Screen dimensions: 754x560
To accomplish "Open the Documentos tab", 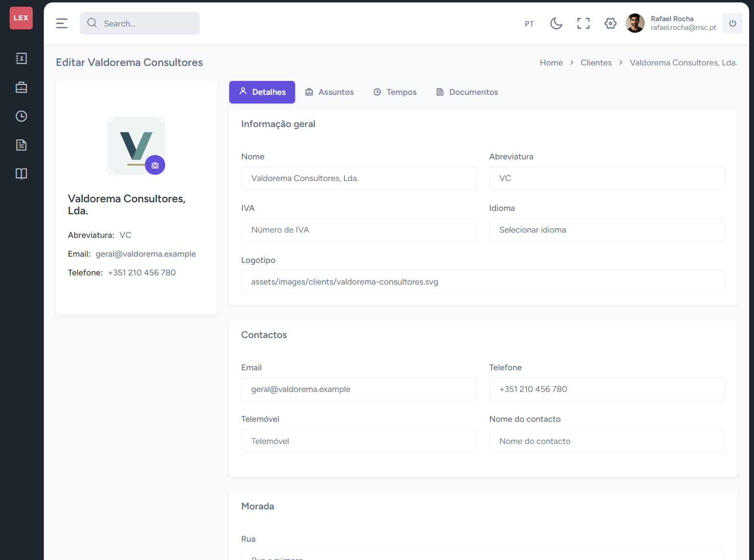I will [x=467, y=92].
